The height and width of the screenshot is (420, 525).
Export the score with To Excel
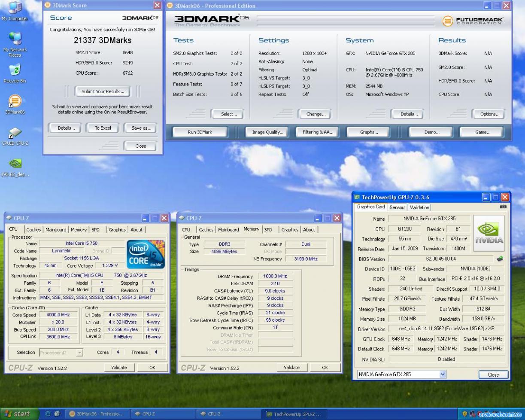click(103, 128)
